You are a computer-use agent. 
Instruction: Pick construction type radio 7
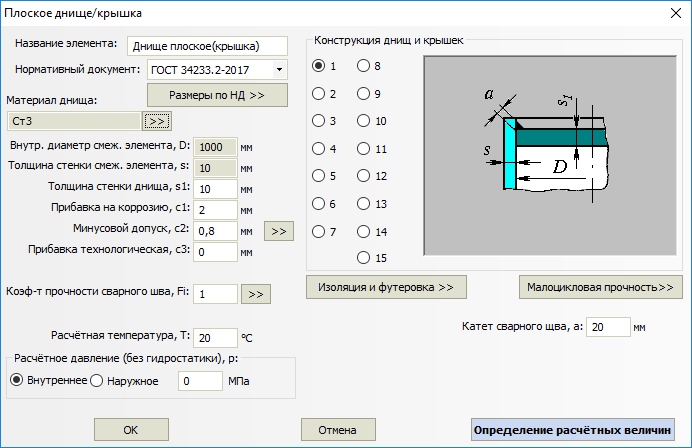(x=318, y=231)
